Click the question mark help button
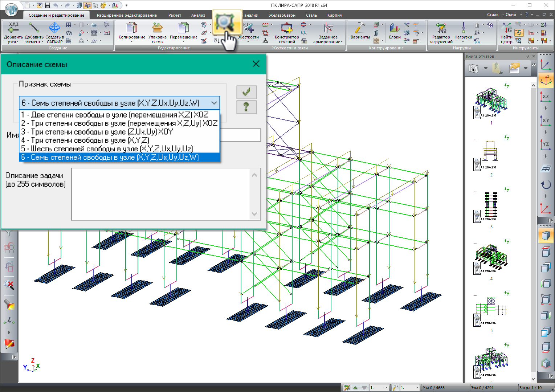Screen dimensions: 555x392 (x=246, y=107)
